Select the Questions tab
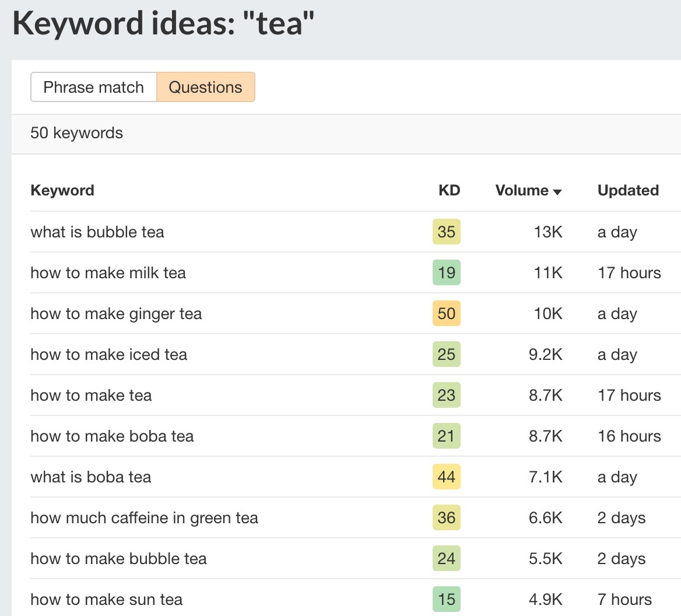 point(205,87)
